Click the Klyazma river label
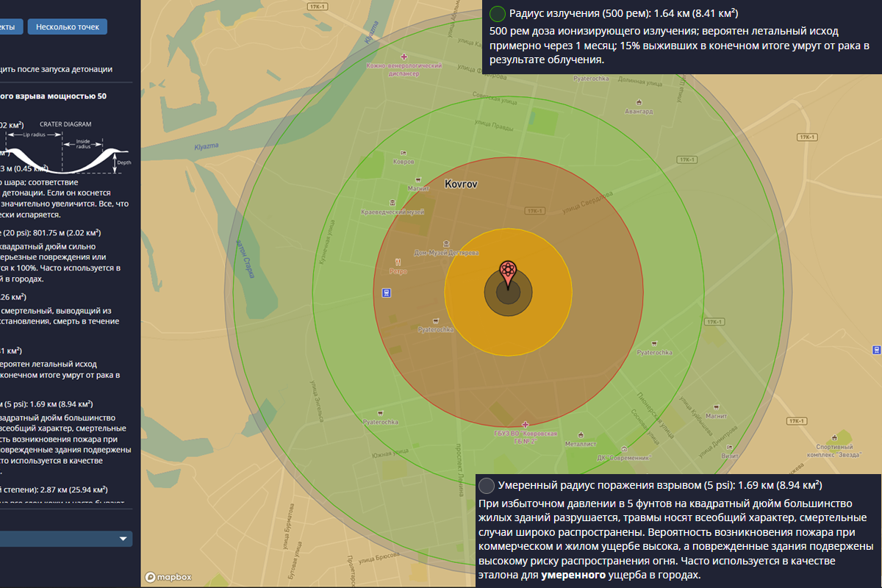 [x=206, y=148]
